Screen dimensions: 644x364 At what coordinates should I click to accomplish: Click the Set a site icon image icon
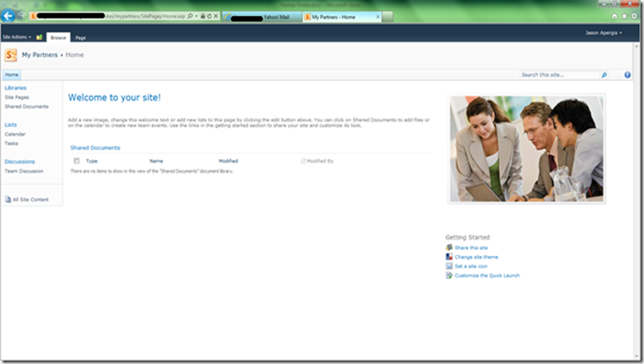(x=449, y=266)
